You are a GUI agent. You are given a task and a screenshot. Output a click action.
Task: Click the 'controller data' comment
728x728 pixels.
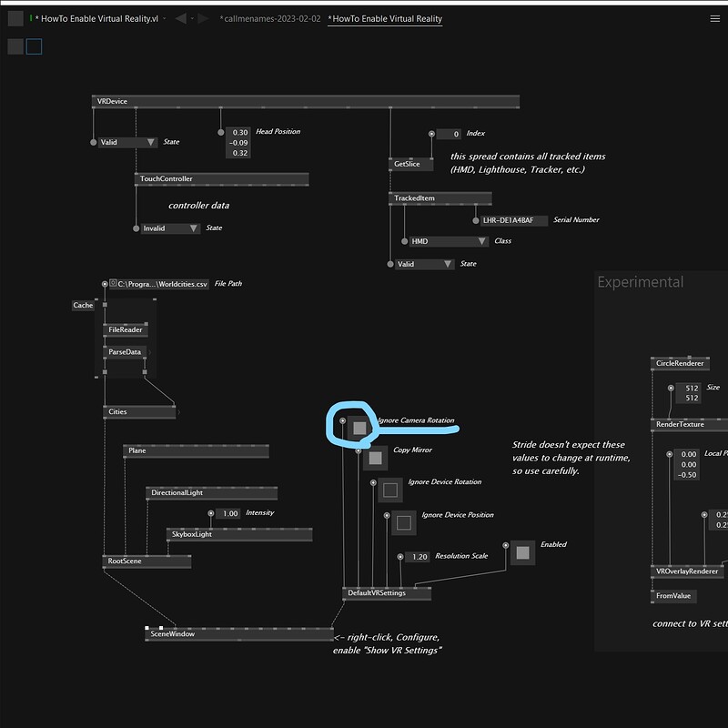198,206
